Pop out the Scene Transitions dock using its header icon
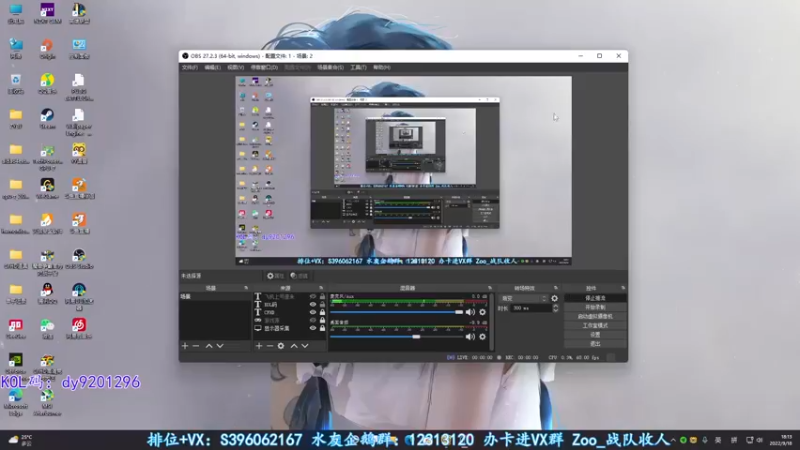The height and width of the screenshot is (450, 800). click(556, 288)
